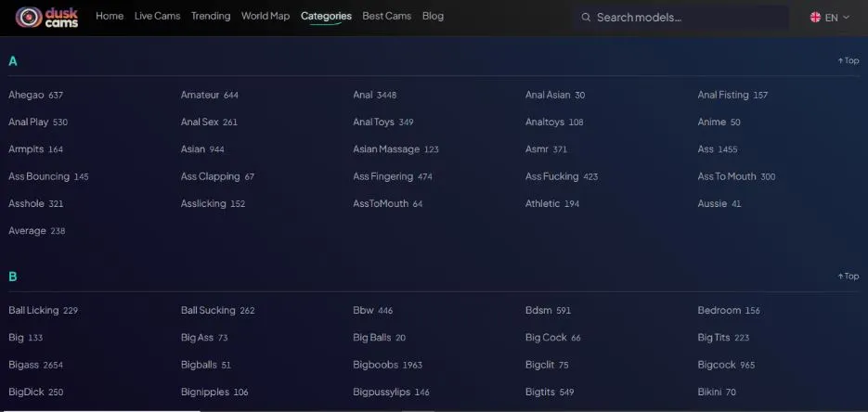The height and width of the screenshot is (412, 868).
Task: Open the Blog menu item
Action: 433,16
